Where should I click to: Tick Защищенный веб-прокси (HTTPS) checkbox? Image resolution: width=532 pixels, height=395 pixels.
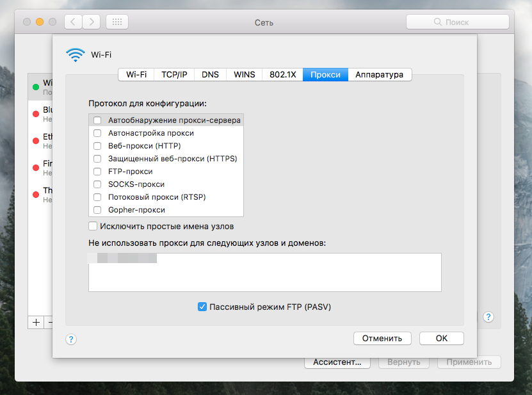click(x=97, y=159)
